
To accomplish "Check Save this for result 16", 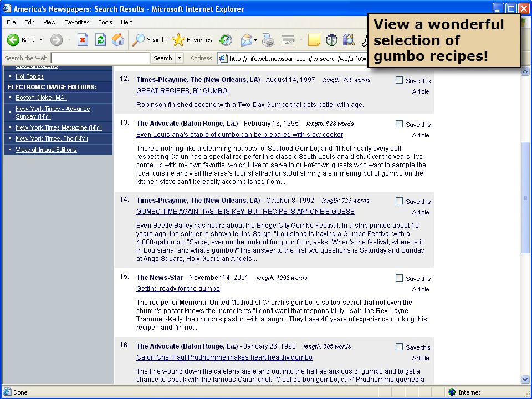I will click(400, 347).
